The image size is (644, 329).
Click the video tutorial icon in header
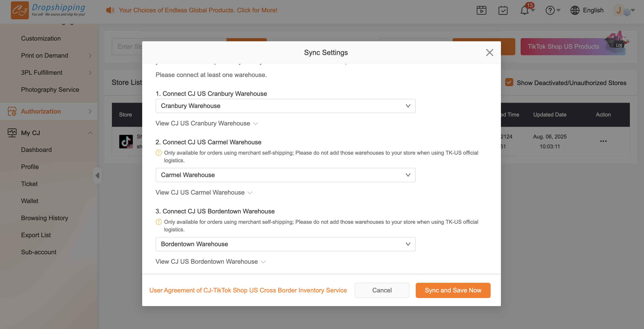coord(481,11)
